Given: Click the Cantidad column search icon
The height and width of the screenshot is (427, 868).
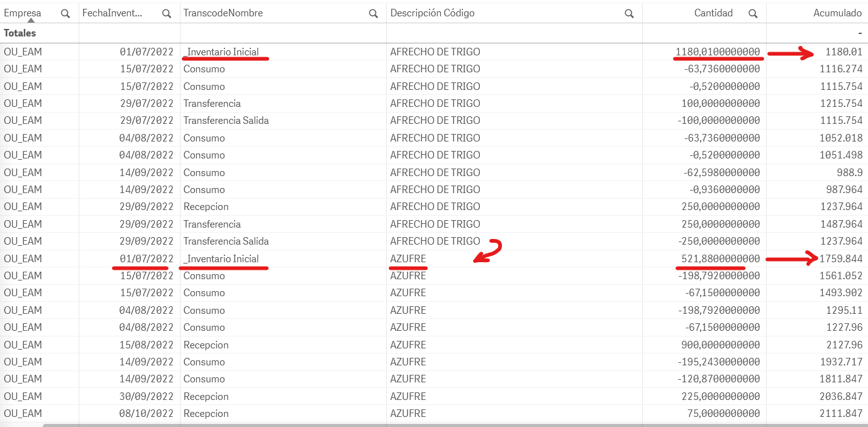Looking at the screenshot, I should (x=753, y=13).
